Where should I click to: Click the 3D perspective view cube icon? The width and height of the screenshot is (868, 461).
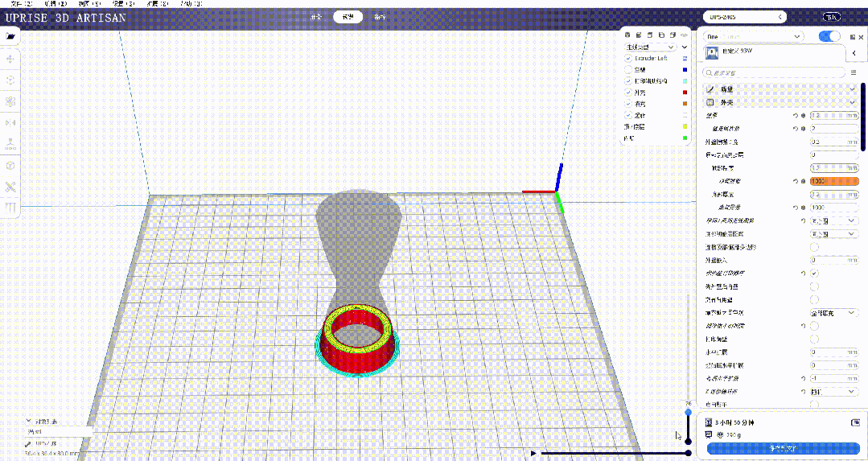pos(627,35)
